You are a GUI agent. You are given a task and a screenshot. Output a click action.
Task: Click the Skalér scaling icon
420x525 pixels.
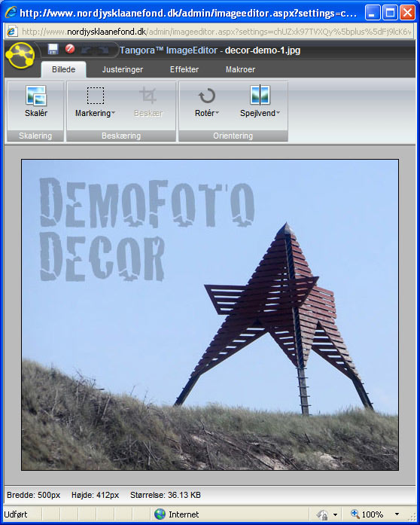click(36, 96)
